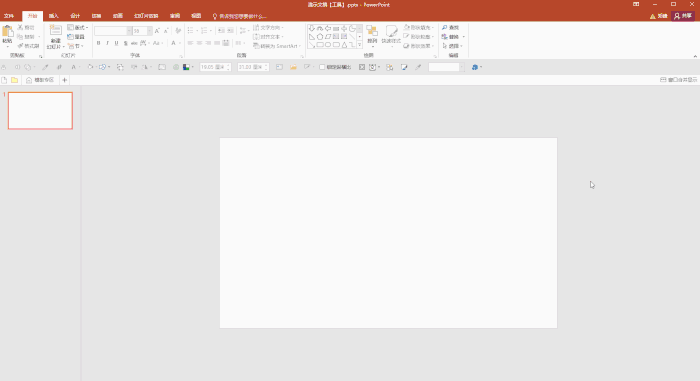Switch to the Design tab
Screen dimensions: 700x381
[x=75, y=16]
